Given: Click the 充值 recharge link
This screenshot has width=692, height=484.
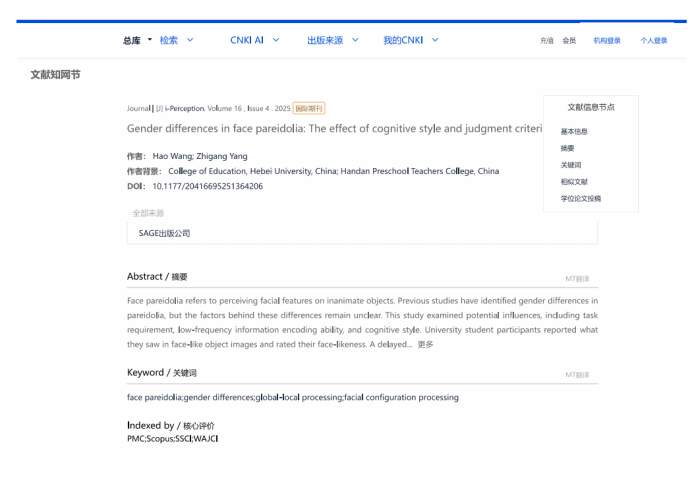Looking at the screenshot, I should pyautogui.click(x=546, y=41).
